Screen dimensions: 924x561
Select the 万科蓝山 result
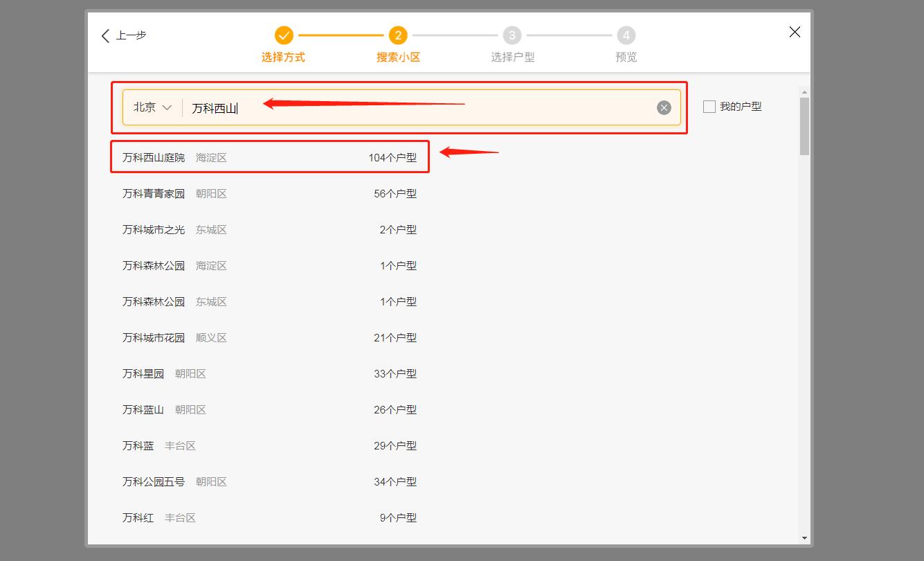pyautogui.click(x=270, y=410)
